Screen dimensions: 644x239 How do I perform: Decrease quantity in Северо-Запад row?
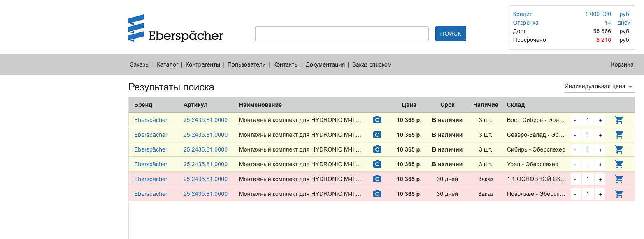pos(575,135)
